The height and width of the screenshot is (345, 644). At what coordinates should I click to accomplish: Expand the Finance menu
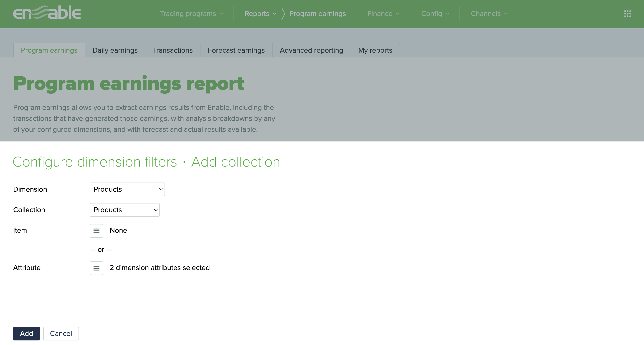383,13
